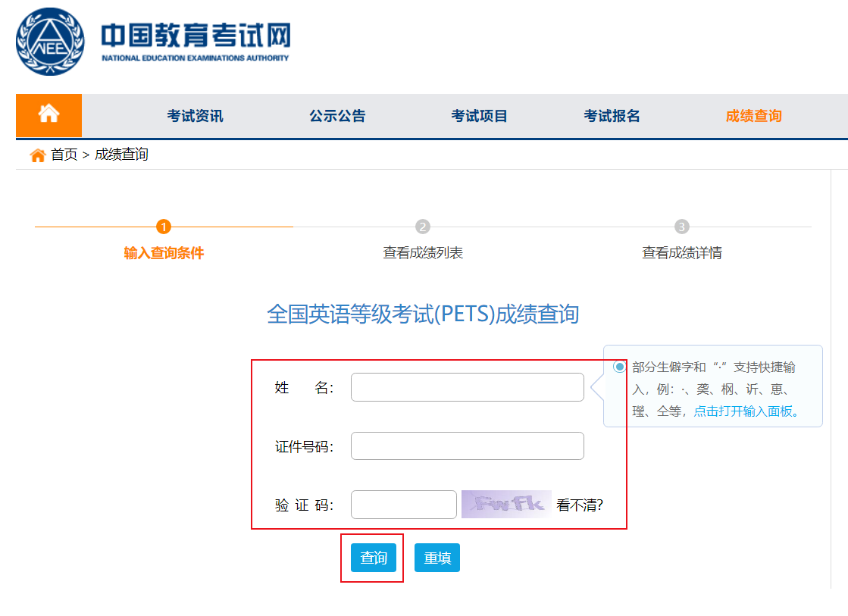848x616 pixels.
Task: Click into the 证件号码 text field
Action: click(467, 446)
